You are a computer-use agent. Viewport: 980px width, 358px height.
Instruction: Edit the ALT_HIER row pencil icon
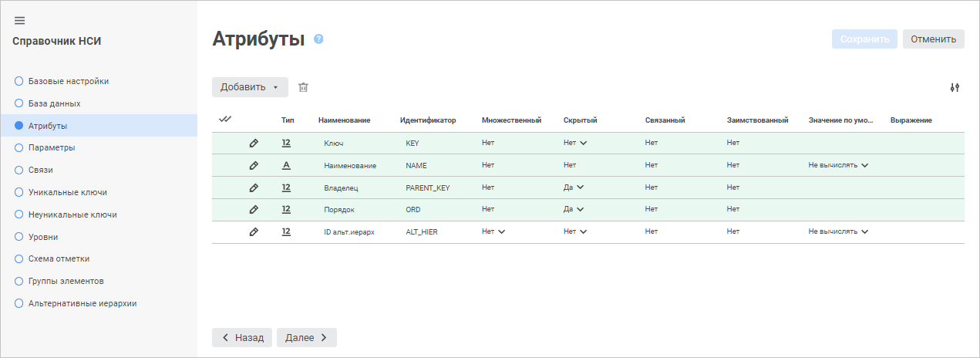(x=254, y=231)
